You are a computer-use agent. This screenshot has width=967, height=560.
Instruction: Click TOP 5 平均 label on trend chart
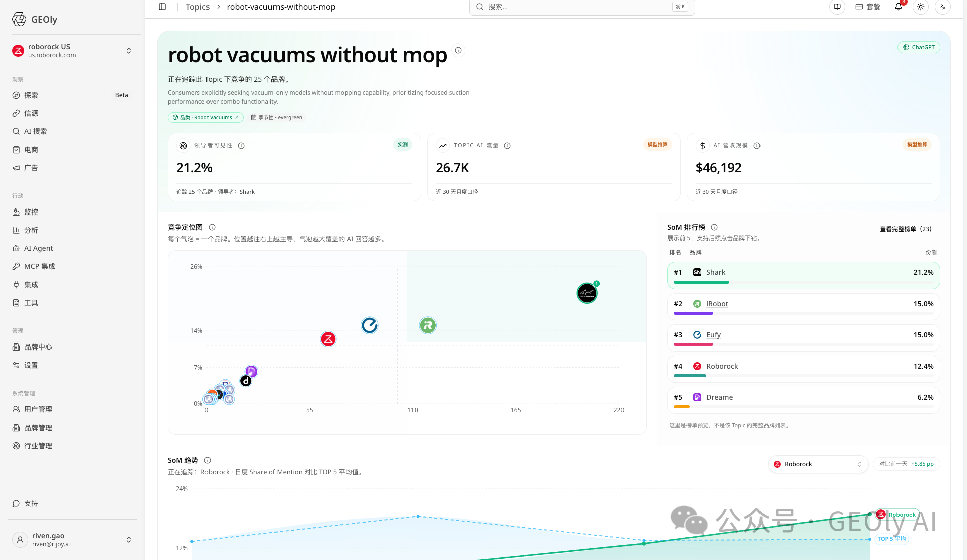(891, 539)
